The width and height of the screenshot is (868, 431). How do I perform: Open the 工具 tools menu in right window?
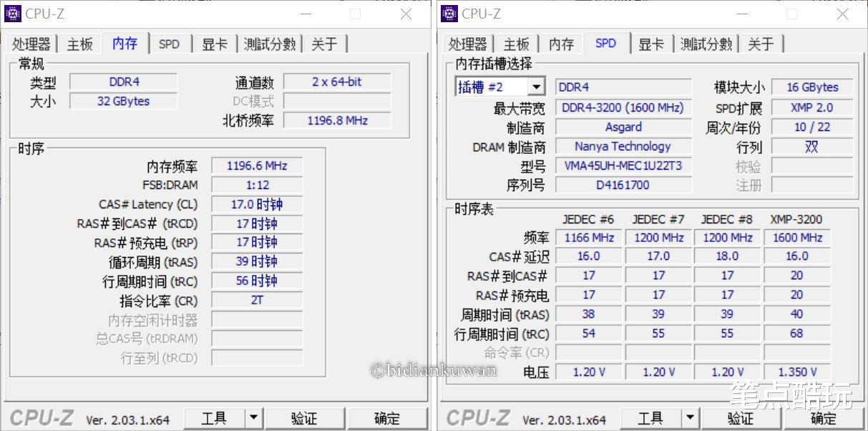click(651, 418)
